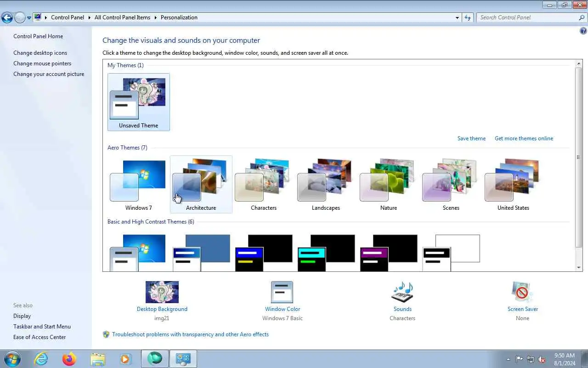Screen dimensions: 588x368
Task: Open Ease of Access Center link
Action: (40, 337)
